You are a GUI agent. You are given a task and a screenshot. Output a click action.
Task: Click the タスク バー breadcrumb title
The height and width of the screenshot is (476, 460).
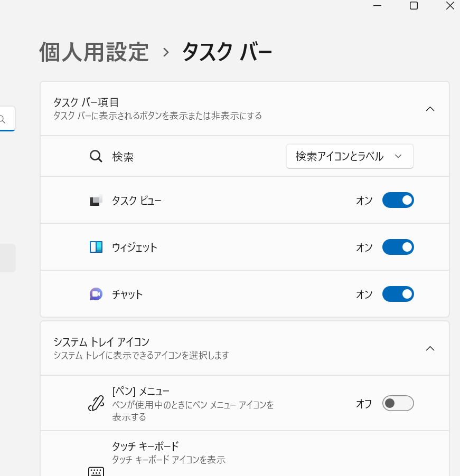227,52
